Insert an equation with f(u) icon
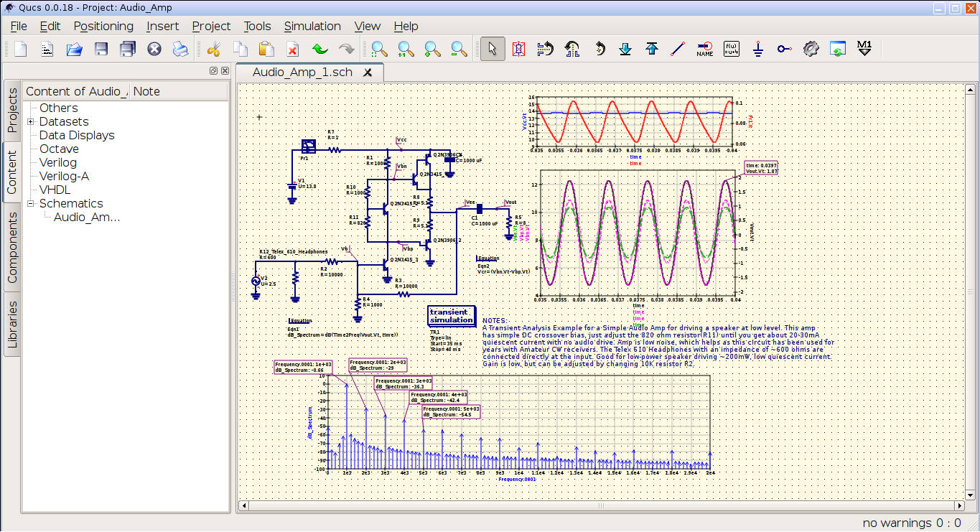This screenshot has height=532, width=980. (732, 50)
